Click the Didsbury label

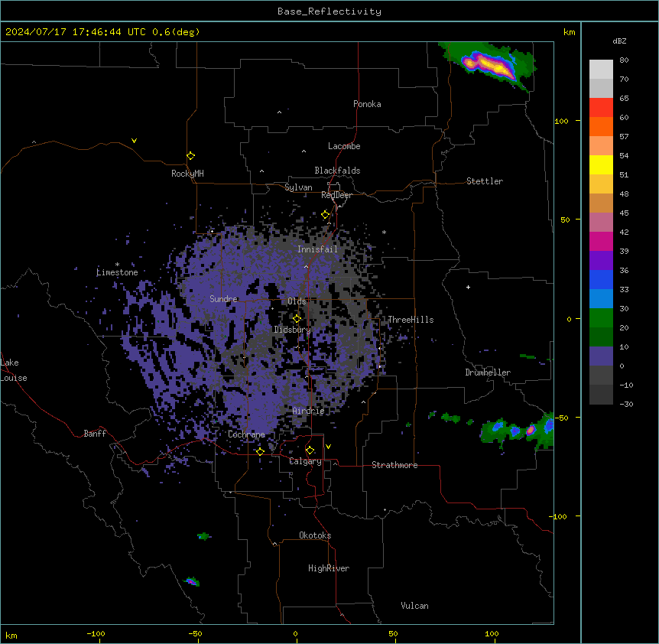pos(292,330)
